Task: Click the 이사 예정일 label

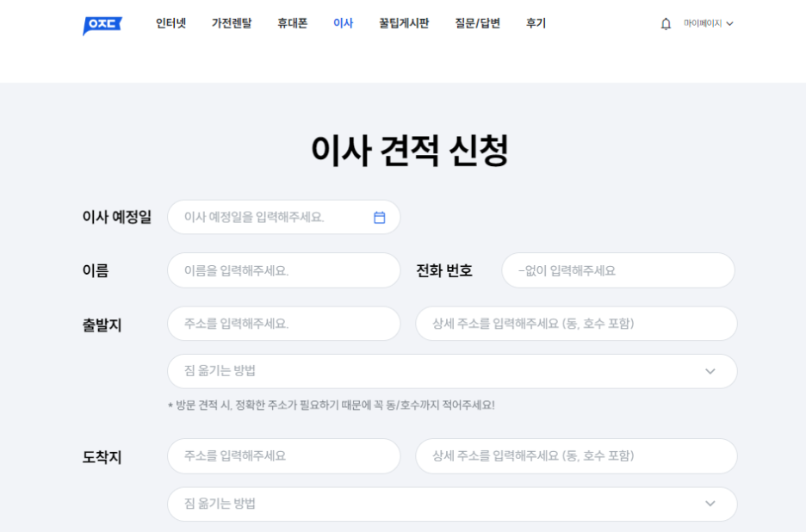Action: pos(117,217)
